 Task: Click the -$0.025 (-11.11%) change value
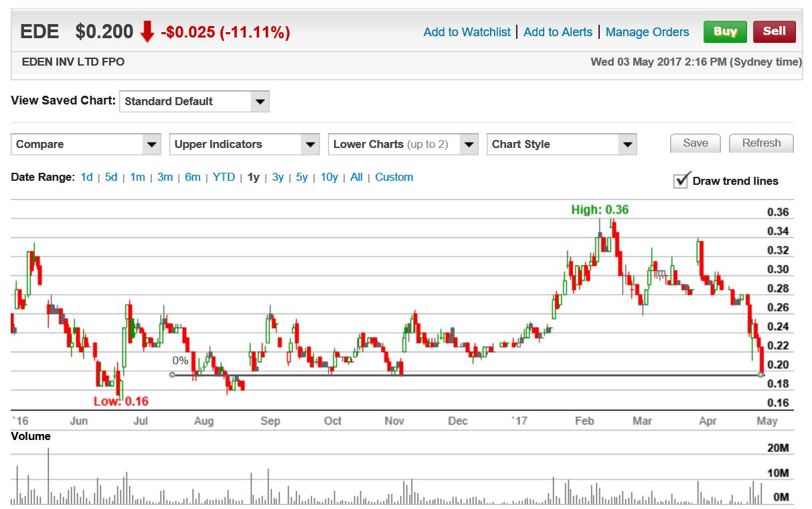[x=226, y=32]
